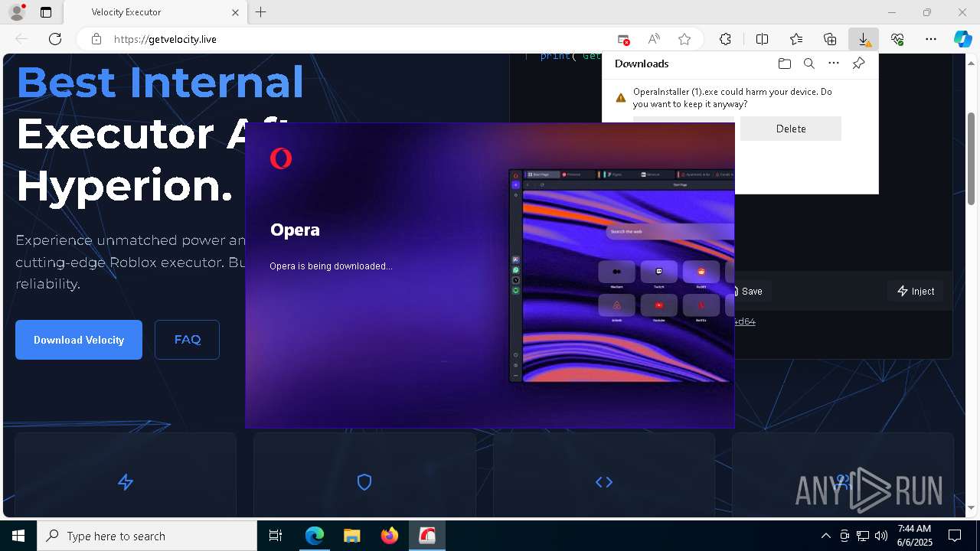The height and width of the screenshot is (551, 980).
Task: Launch the Copilot sidebar icon
Action: coord(962,39)
